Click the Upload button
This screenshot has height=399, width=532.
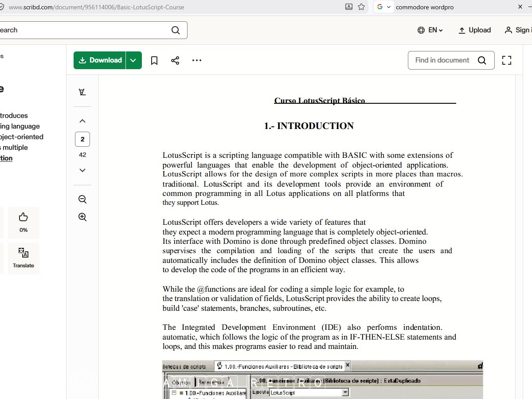(x=474, y=30)
